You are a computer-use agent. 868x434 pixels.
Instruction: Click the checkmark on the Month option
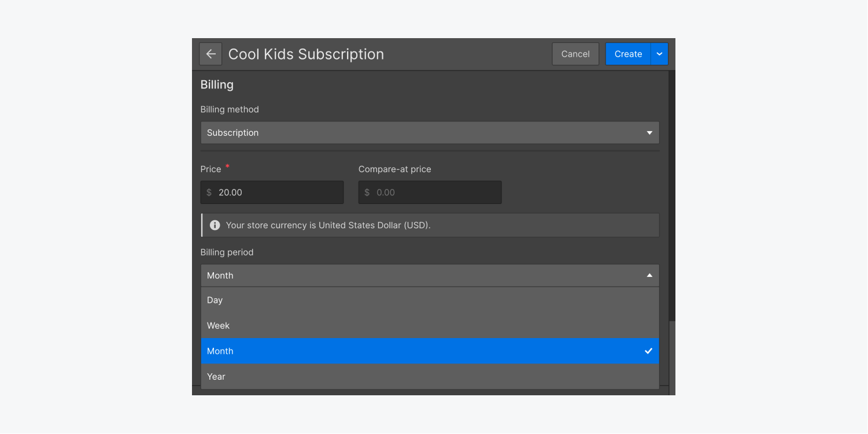pyautogui.click(x=649, y=351)
